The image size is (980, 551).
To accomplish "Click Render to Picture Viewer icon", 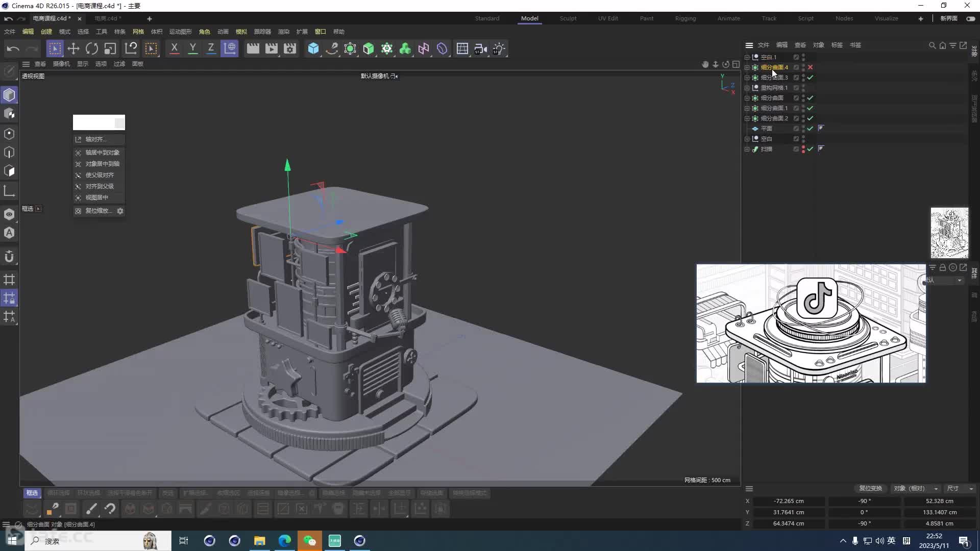I will pos(272,48).
